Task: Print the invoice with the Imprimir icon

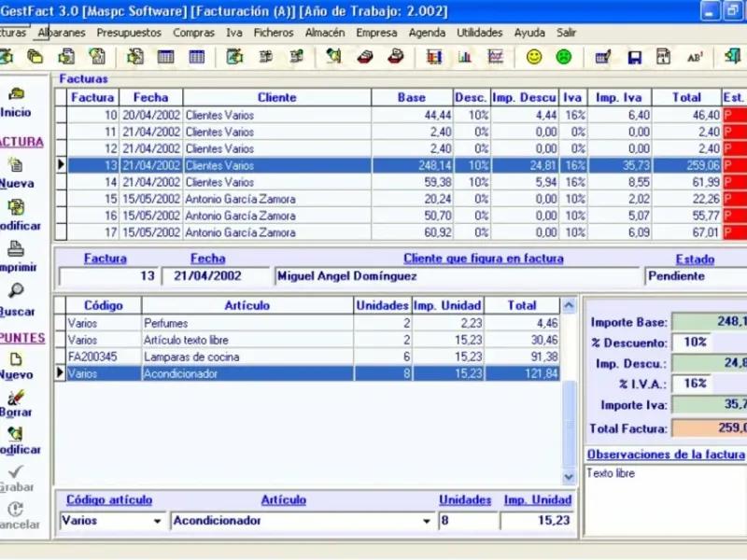Action: point(16,249)
